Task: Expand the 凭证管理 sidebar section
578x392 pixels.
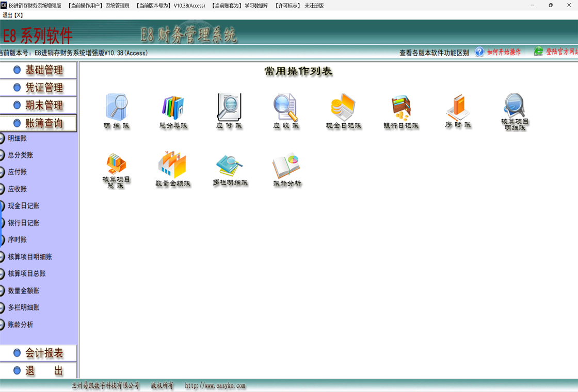Action: pyautogui.click(x=39, y=88)
